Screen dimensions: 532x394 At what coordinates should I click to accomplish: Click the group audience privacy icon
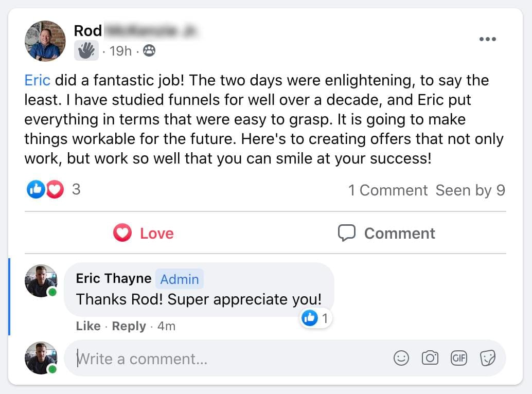(x=149, y=50)
